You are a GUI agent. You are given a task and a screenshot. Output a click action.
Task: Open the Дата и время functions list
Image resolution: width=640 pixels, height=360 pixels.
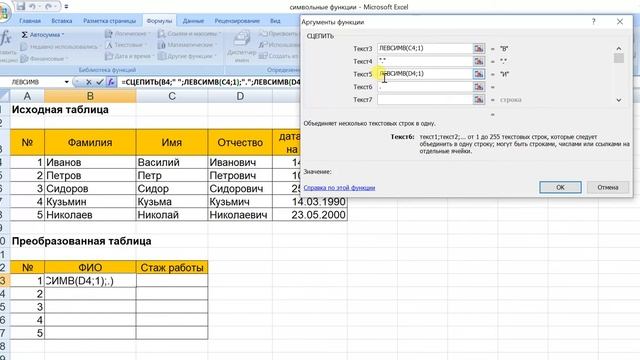tap(129, 56)
